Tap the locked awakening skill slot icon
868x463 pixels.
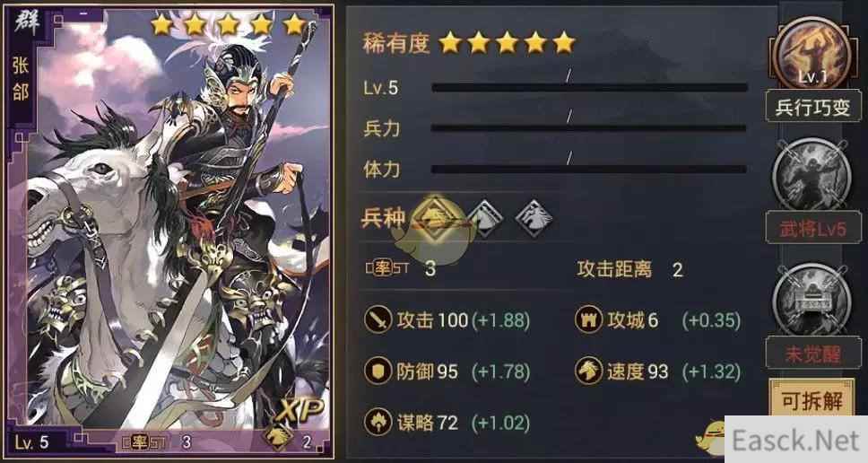(812, 301)
